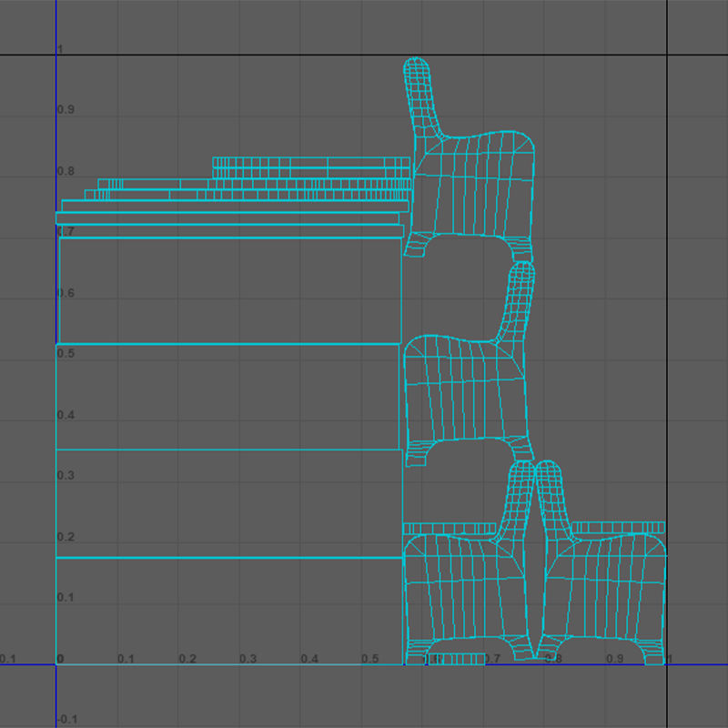Click the '-0.1' label below the origin

click(66, 719)
